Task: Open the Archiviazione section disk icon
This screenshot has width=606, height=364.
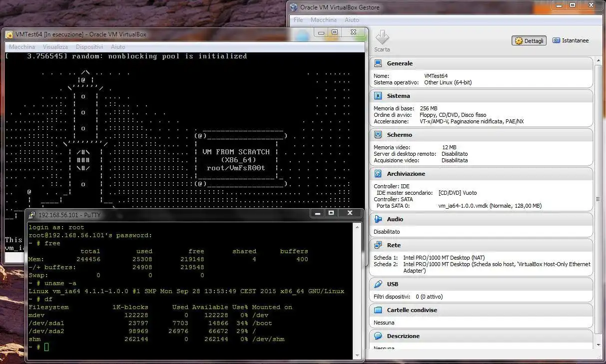Action: click(378, 174)
